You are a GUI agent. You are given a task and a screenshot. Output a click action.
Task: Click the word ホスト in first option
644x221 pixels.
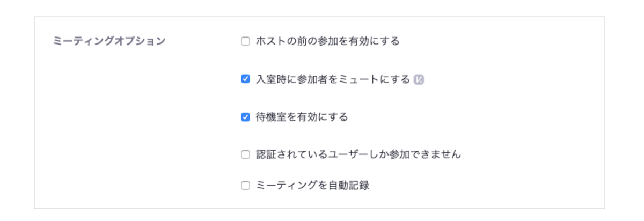[271, 41]
